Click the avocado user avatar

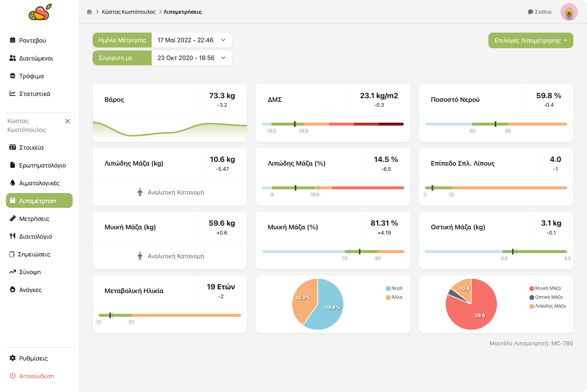tap(569, 12)
